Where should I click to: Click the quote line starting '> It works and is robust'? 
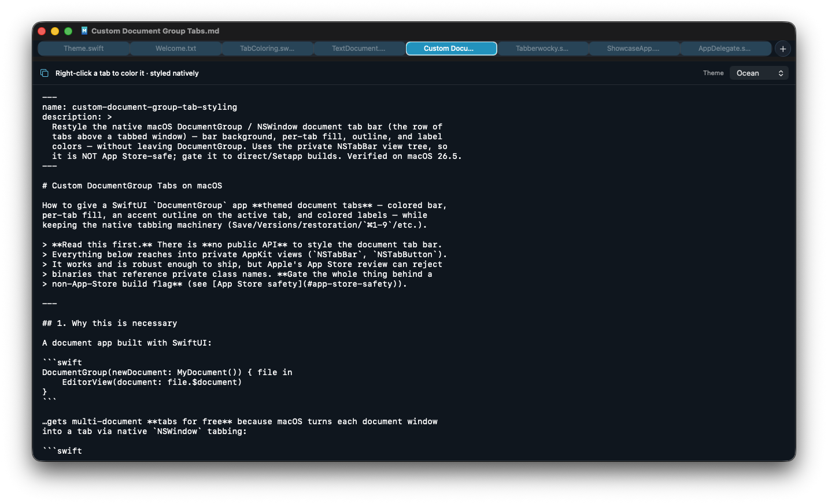(242, 264)
